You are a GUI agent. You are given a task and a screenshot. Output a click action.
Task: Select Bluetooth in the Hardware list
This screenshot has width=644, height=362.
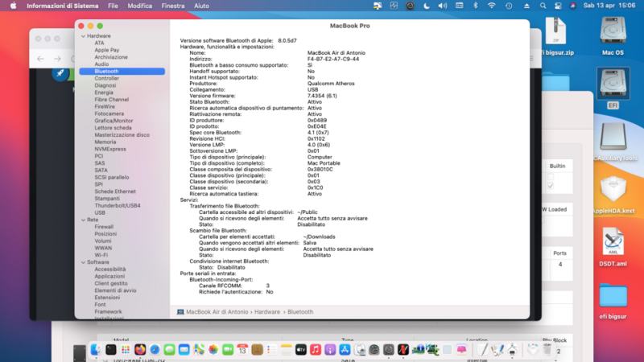tap(122, 71)
